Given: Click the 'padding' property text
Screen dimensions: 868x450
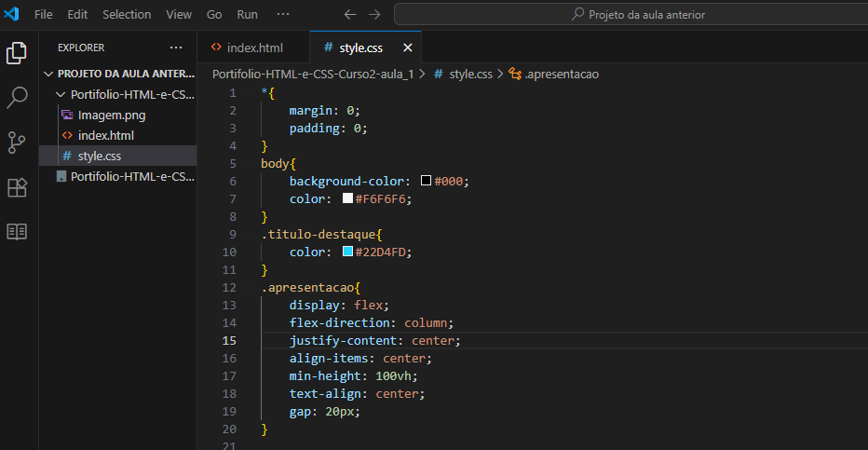Looking at the screenshot, I should coord(314,128).
